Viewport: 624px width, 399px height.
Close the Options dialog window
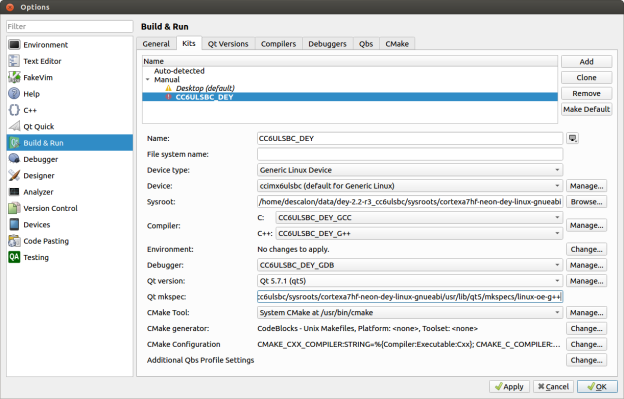point(10,7)
